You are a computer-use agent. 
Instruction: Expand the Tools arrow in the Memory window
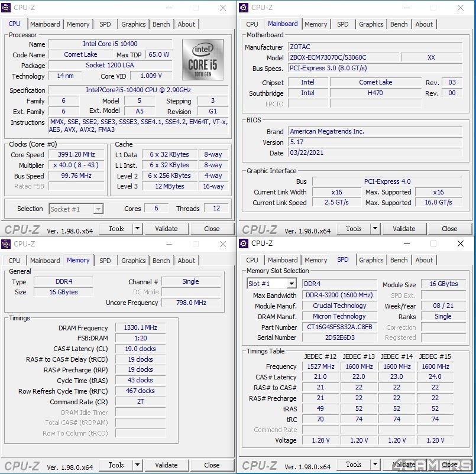click(138, 465)
